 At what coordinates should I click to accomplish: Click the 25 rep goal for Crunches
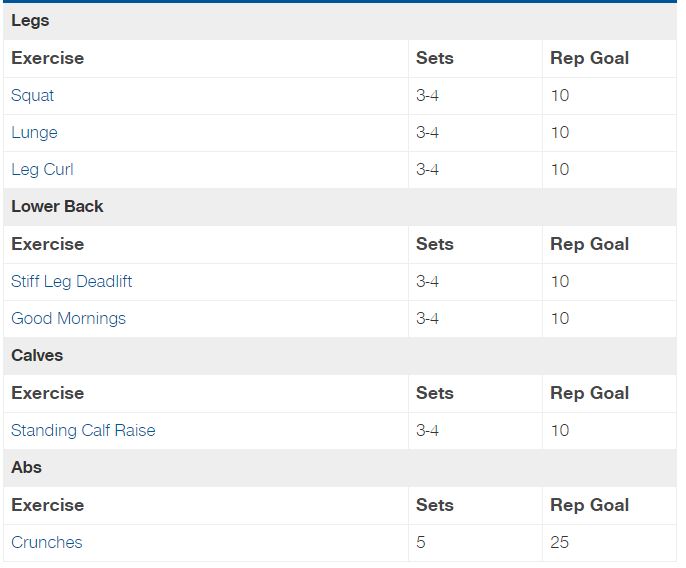(x=560, y=543)
